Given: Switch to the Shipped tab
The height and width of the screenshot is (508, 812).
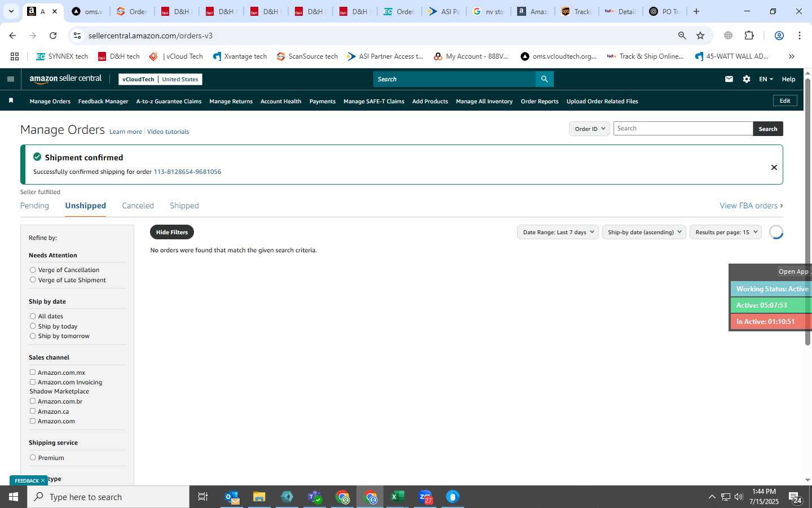Looking at the screenshot, I should (184, 205).
